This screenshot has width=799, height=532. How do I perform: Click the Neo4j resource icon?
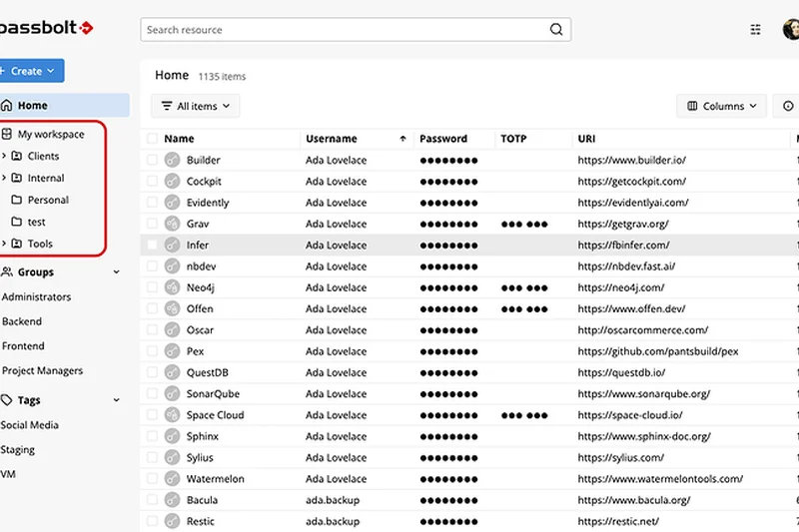pyautogui.click(x=172, y=287)
